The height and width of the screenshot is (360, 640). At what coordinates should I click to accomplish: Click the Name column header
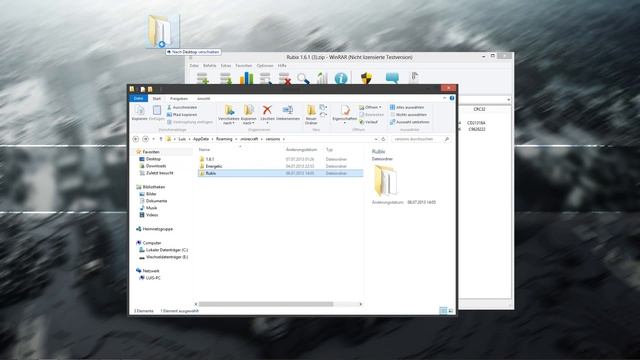(x=204, y=150)
